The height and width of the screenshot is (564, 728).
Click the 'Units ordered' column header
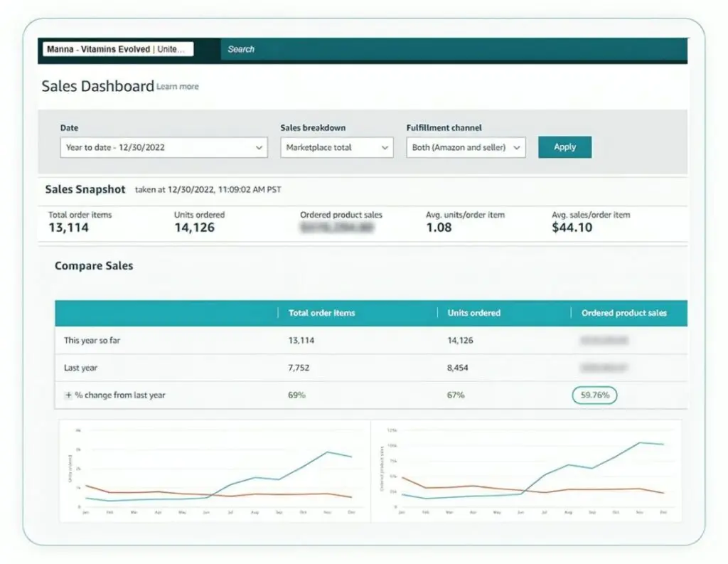[x=473, y=313]
